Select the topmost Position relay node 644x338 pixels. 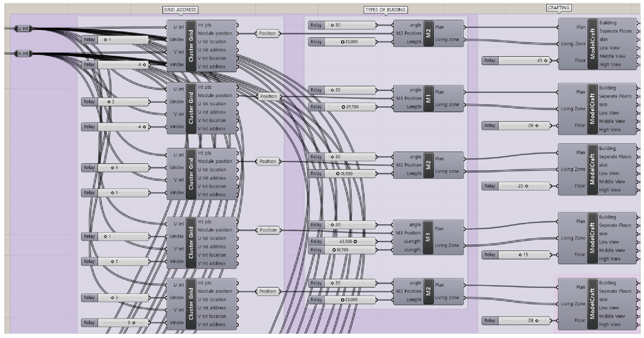pos(267,33)
